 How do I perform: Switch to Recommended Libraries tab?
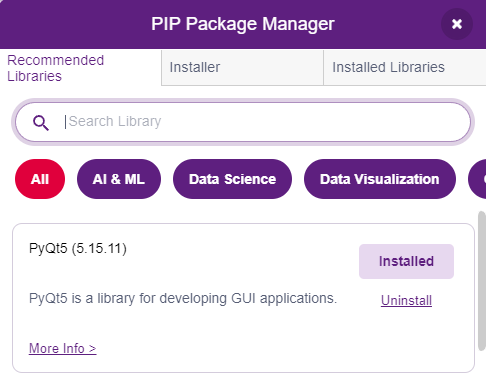(x=81, y=68)
